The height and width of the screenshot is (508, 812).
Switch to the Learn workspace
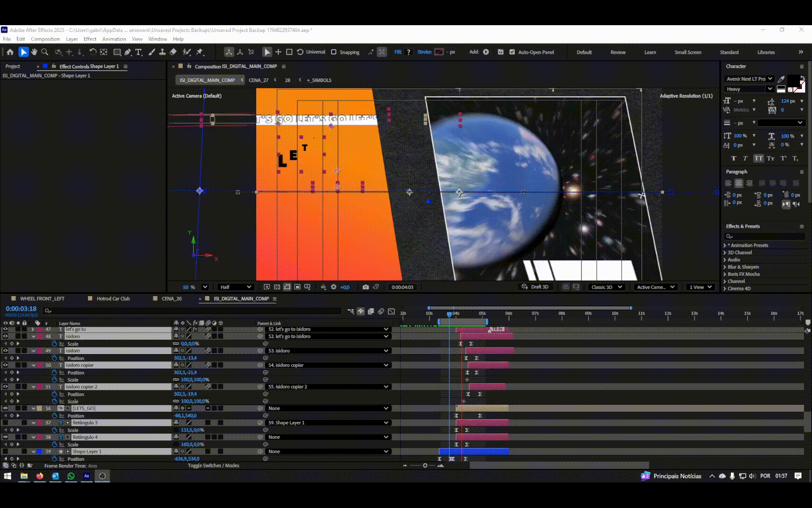(650, 52)
